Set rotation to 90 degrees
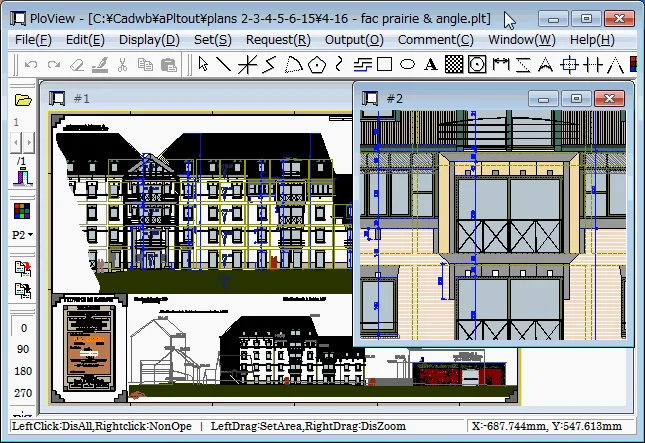This screenshot has height=443, width=645. (x=23, y=349)
